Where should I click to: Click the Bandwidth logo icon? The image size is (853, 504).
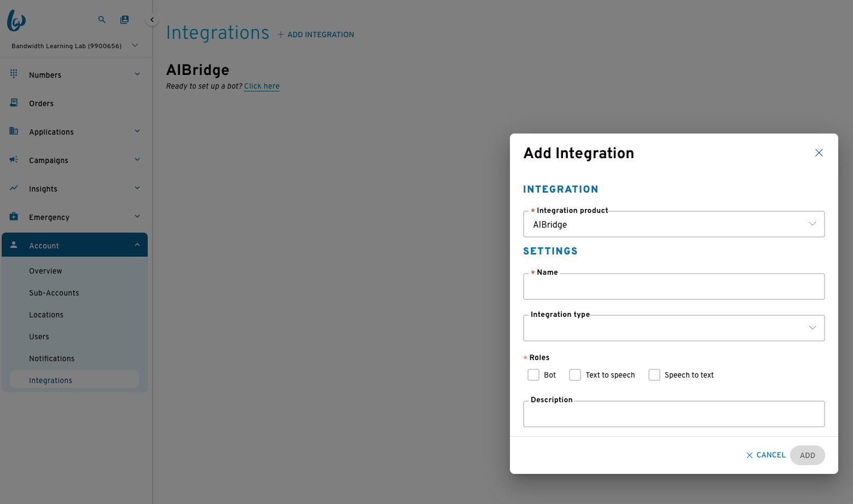tap(16, 20)
